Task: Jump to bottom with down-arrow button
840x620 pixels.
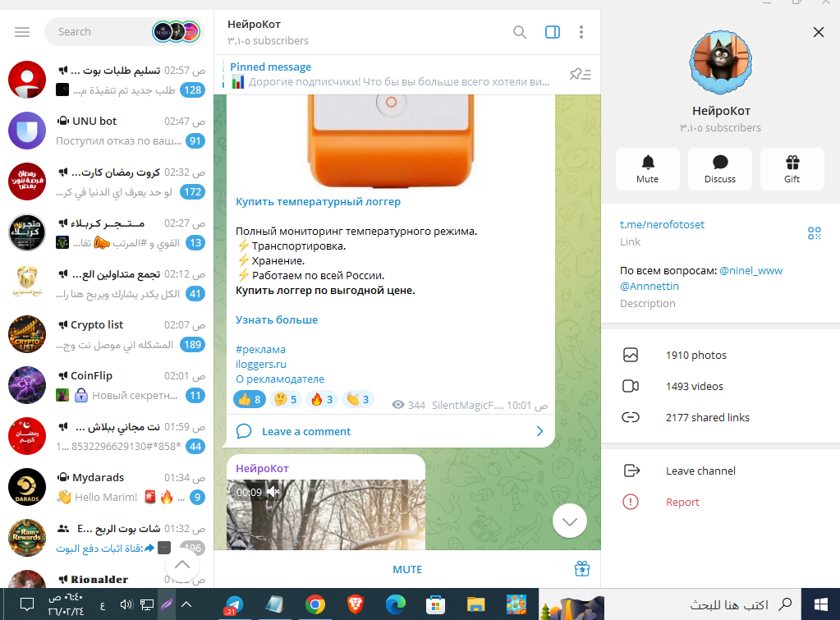Action: pos(570,521)
